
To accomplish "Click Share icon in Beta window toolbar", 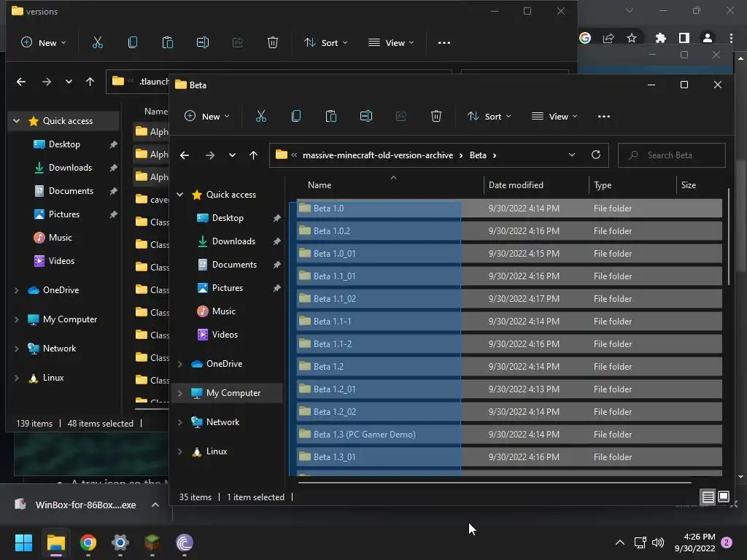I will click(401, 116).
